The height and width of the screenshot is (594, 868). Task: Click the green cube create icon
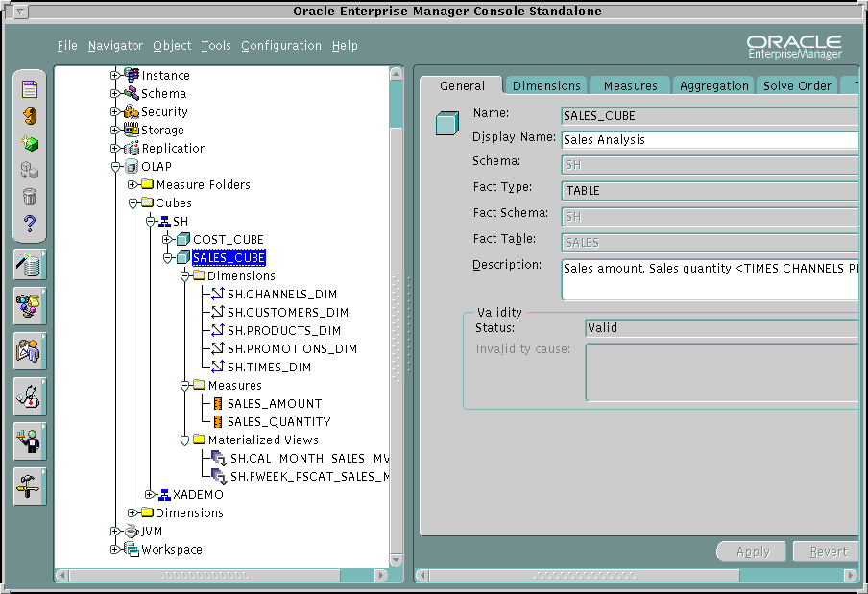pyautogui.click(x=30, y=144)
